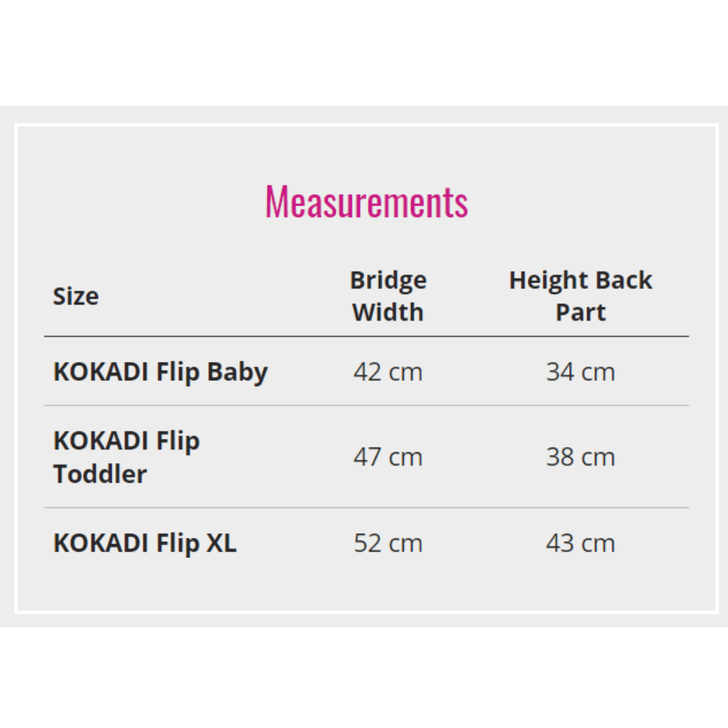Click the 42 cm bridge width value
728x728 pixels.
click(x=388, y=372)
